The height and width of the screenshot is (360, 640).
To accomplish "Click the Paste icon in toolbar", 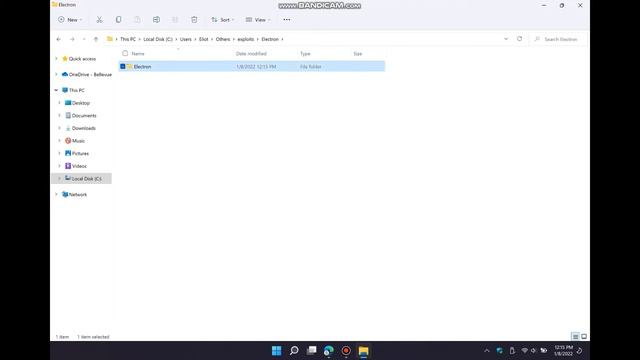I will pos(137,20).
